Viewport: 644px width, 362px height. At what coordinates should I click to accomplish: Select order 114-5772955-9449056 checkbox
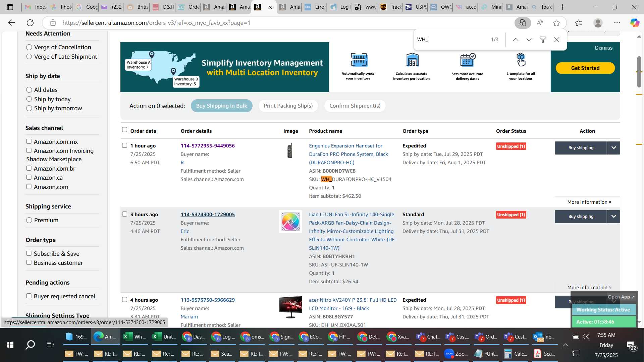pos(124,145)
